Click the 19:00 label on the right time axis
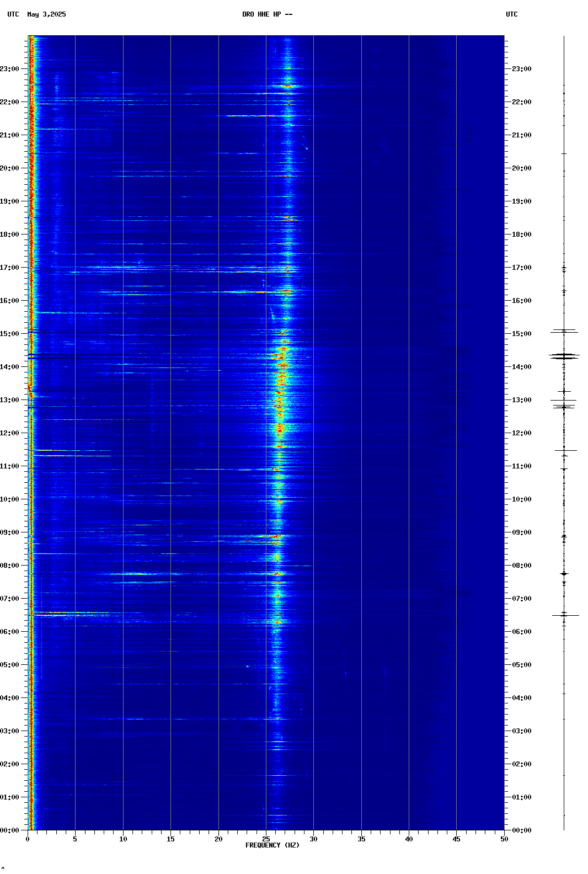Screen dimensions: 588x874 point(522,201)
